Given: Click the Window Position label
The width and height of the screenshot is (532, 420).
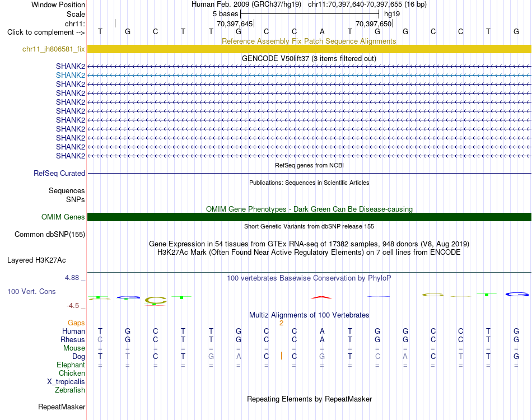Looking at the screenshot, I should (58, 4).
